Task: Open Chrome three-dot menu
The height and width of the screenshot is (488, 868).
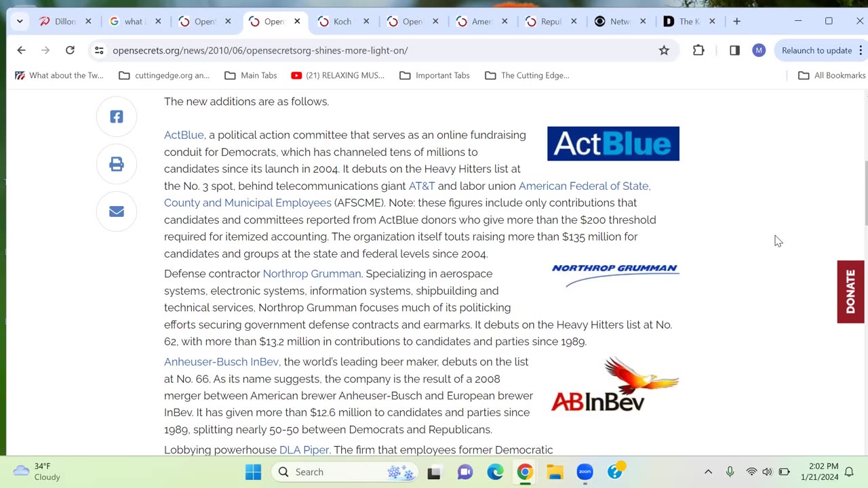Action: pyautogui.click(x=861, y=50)
